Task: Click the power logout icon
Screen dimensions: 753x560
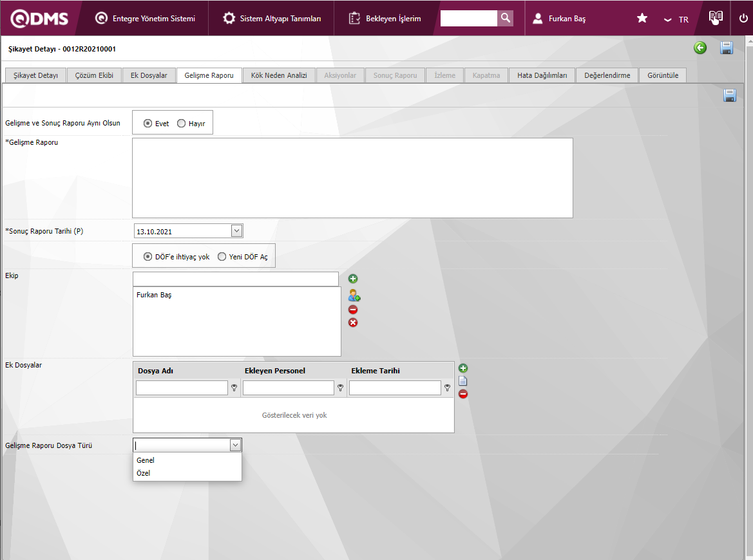Action: coord(743,18)
